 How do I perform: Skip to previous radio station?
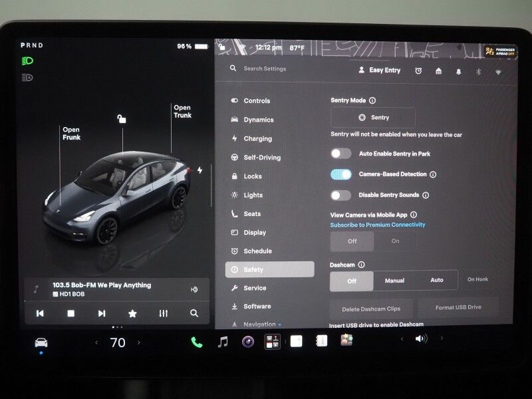point(40,313)
